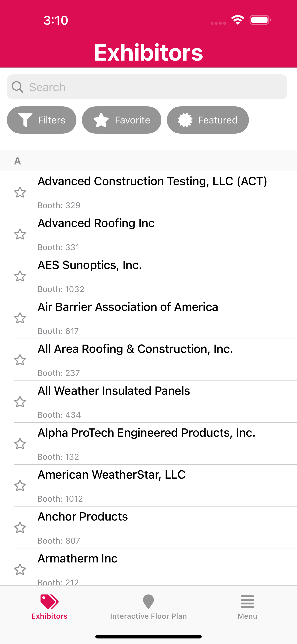Show only Favorite exhibitors
This screenshot has height=644, width=297.
[x=122, y=120]
